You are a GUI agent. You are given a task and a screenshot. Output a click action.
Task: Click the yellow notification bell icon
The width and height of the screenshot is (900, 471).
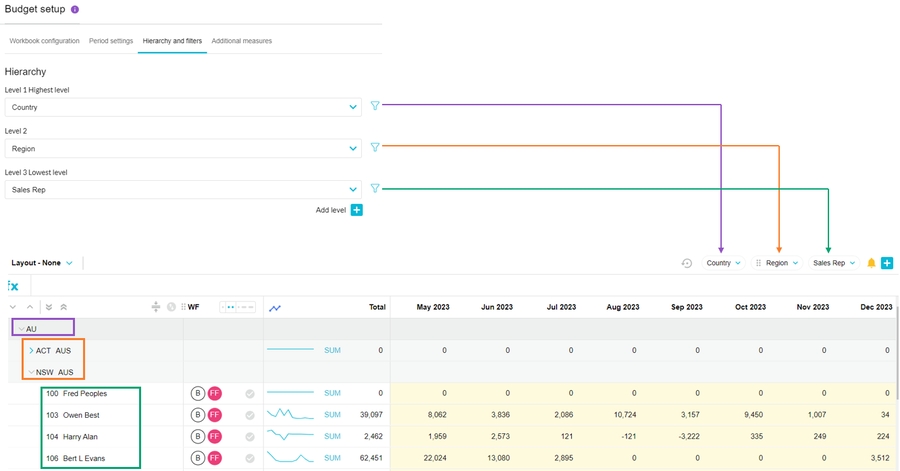point(871,263)
